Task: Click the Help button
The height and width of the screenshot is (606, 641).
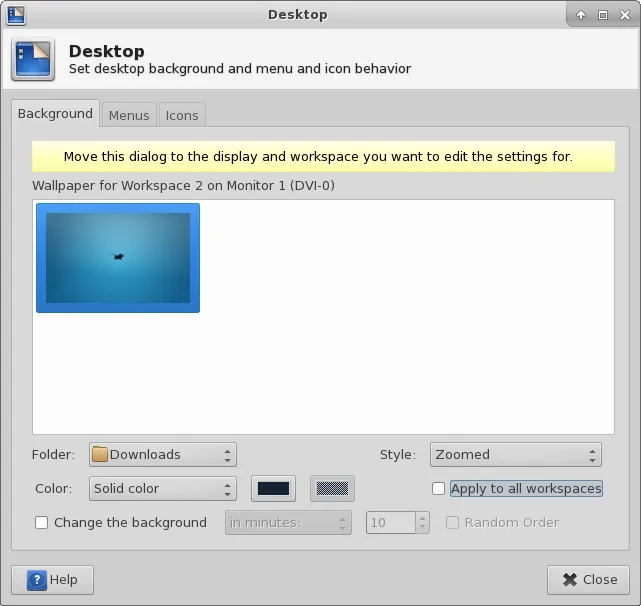Action: (x=52, y=580)
